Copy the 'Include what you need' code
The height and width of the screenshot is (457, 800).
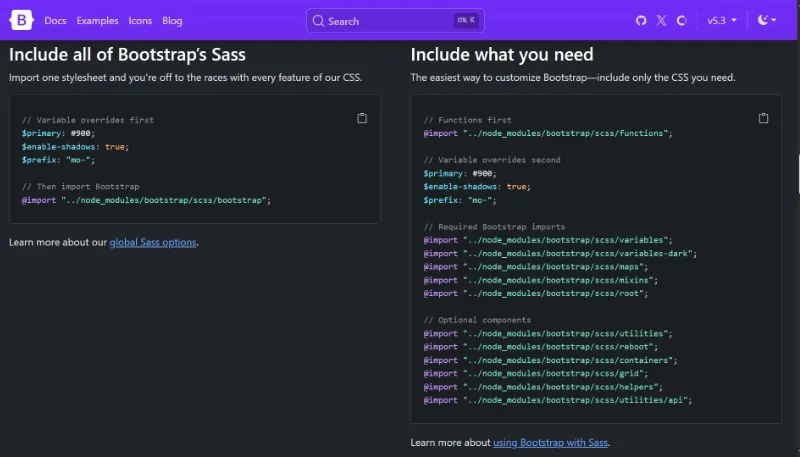(x=763, y=118)
